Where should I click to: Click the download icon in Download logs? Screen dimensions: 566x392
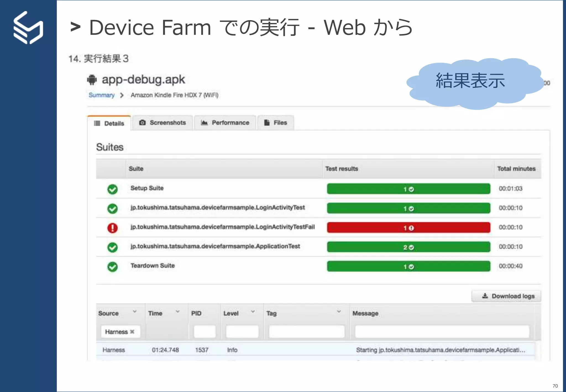click(x=485, y=296)
